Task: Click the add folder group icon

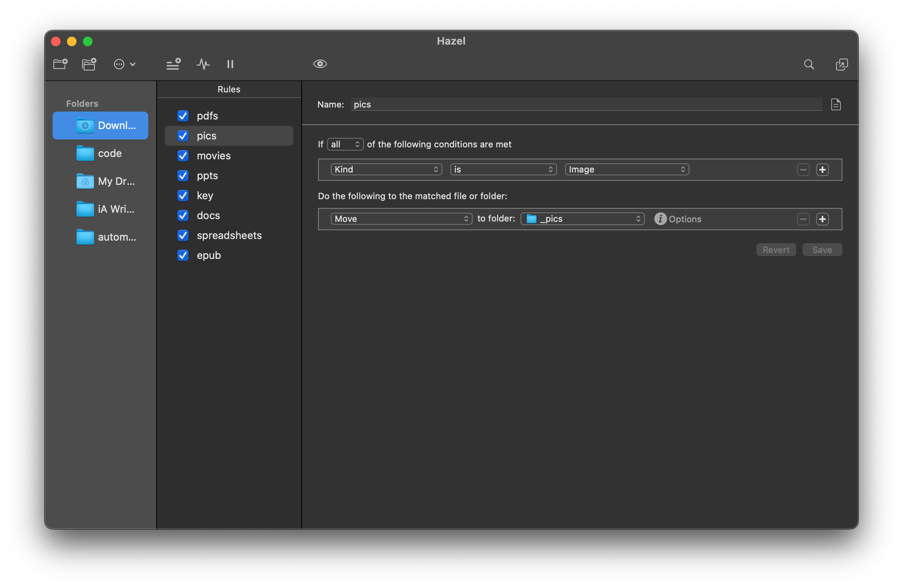Action: pyautogui.click(x=89, y=64)
